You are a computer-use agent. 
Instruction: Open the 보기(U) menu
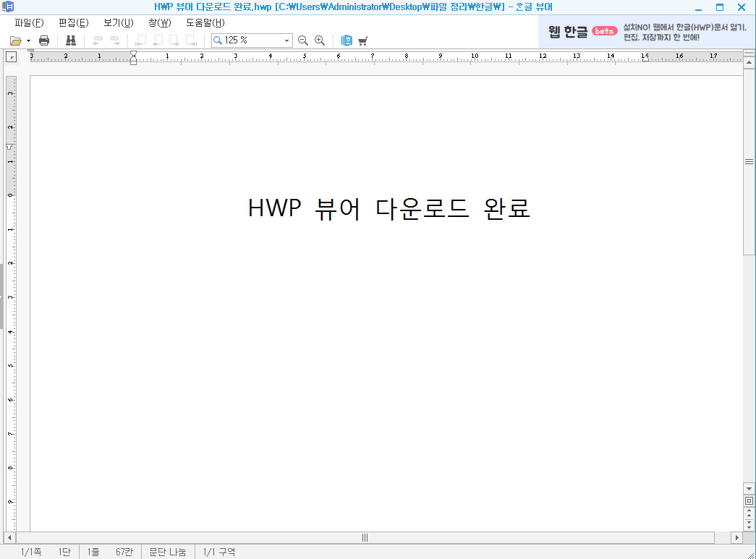[119, 22]
